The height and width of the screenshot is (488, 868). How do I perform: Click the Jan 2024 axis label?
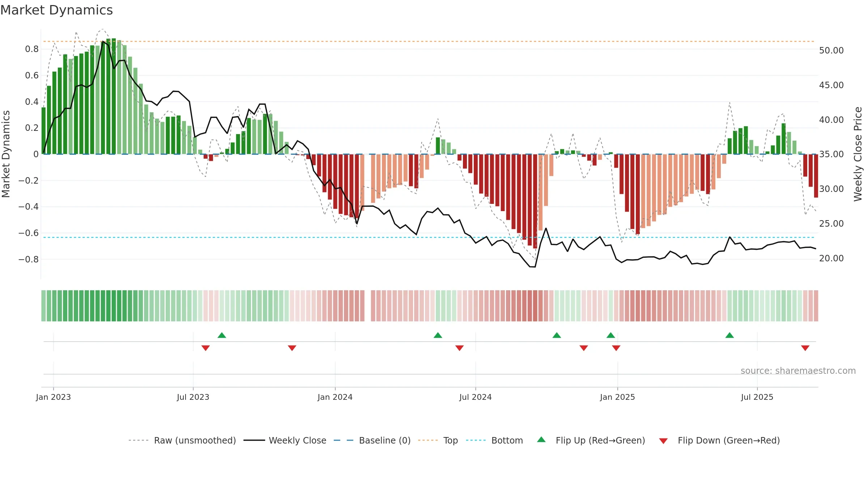click(335, 397)
